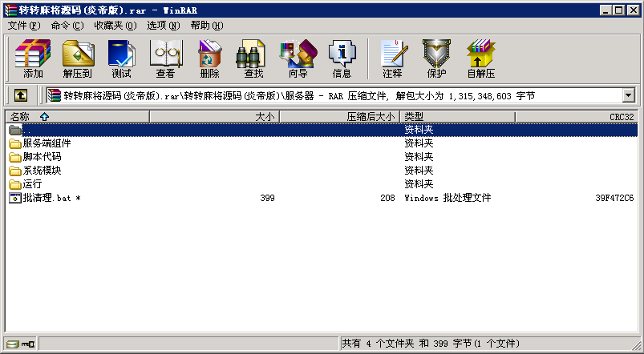This screenshot has width=644, height=354.
Task: Launch the 向导 (Wizard) tool
Action: tap(298, 59)
